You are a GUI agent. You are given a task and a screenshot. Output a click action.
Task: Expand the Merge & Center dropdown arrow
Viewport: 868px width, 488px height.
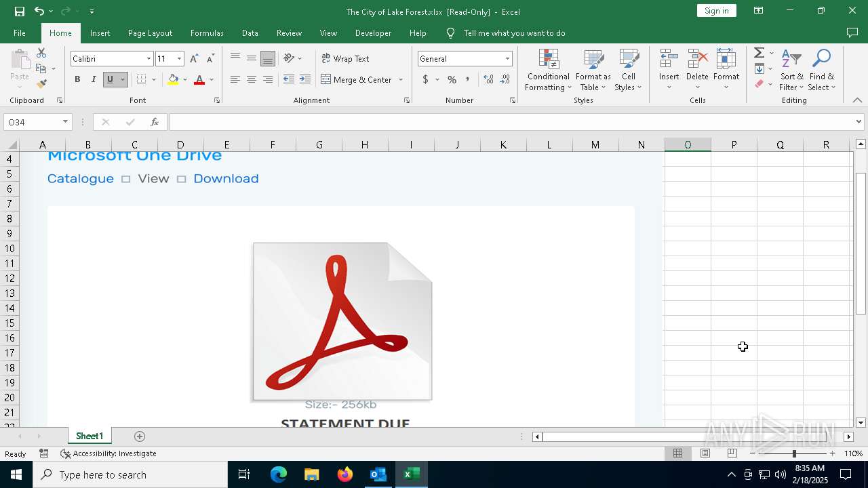[x=401, y=79]
